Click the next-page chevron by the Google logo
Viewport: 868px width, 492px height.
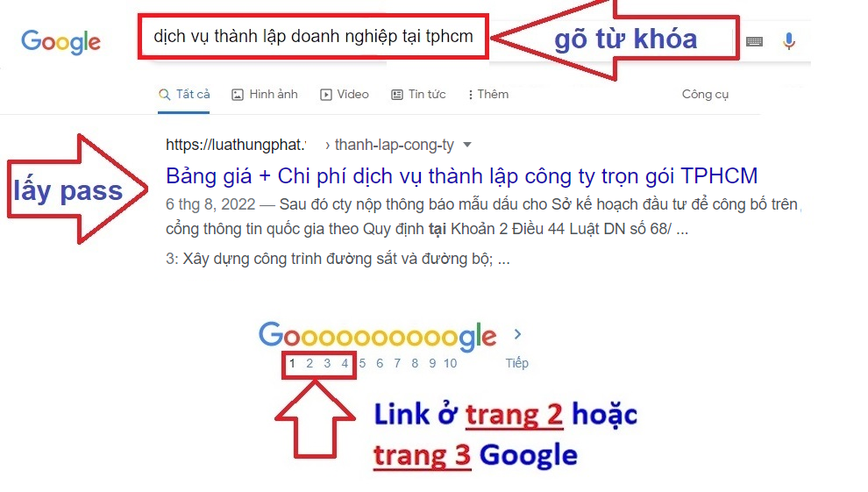[x=517, y=334]
